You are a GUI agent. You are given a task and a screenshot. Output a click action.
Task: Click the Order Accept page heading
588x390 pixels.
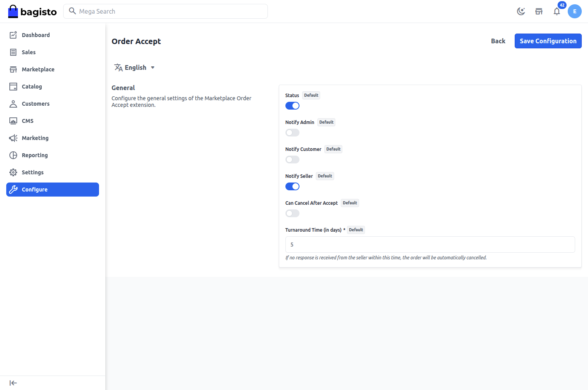pyautogui.click(x=136, y=41)
